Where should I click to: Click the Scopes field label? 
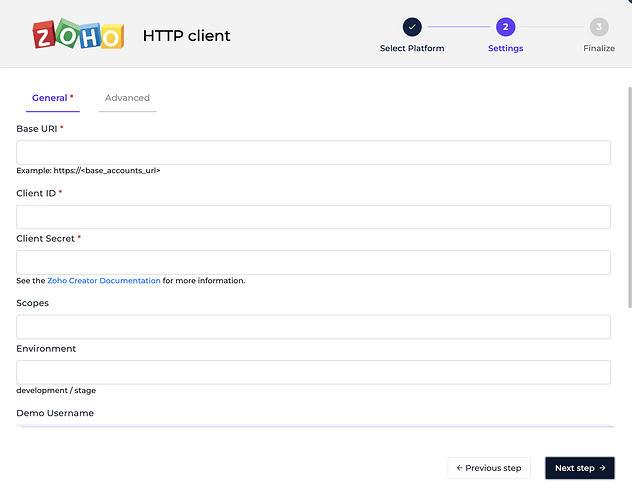pos(32,303)
